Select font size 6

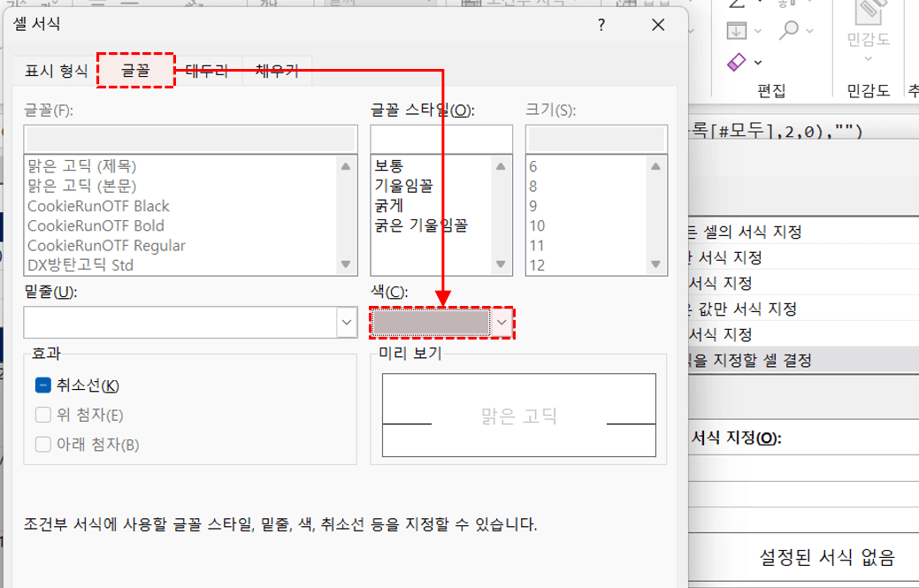(x=532, y=167)
